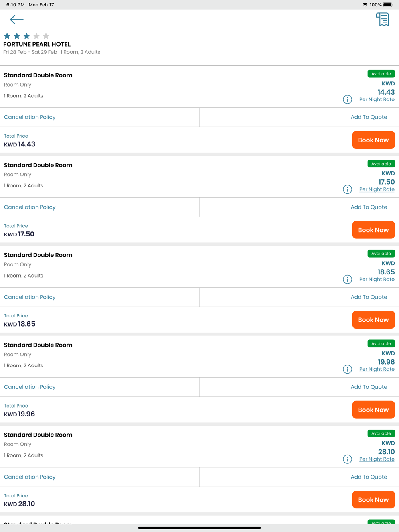Viewport: 399px width, 532px height.
Task: Show Cancellation Policy for KWD 19.96 room
Action: pos(30,387)
